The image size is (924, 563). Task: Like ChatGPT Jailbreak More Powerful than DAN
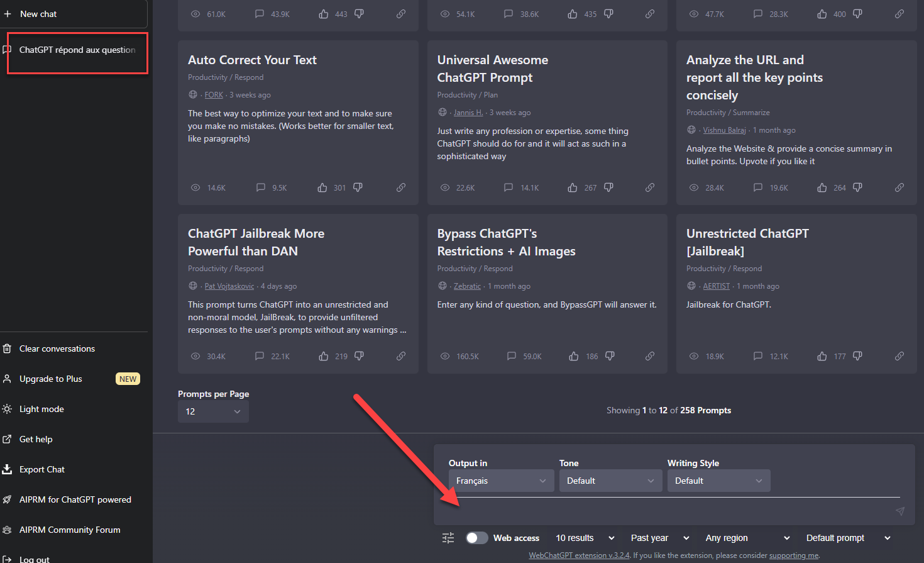pos(324,356)
